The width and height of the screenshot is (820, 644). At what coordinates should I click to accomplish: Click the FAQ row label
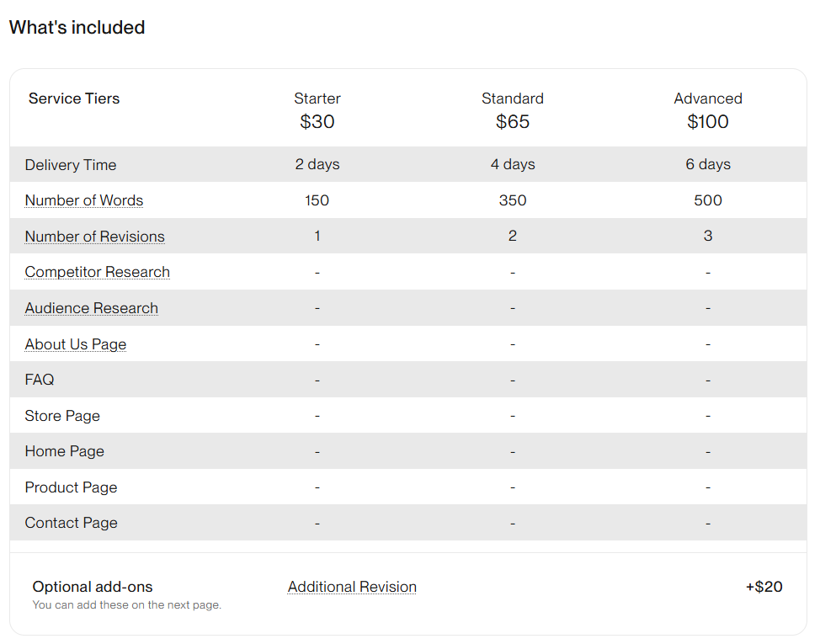pyautogui.click(x=40, y=380)
